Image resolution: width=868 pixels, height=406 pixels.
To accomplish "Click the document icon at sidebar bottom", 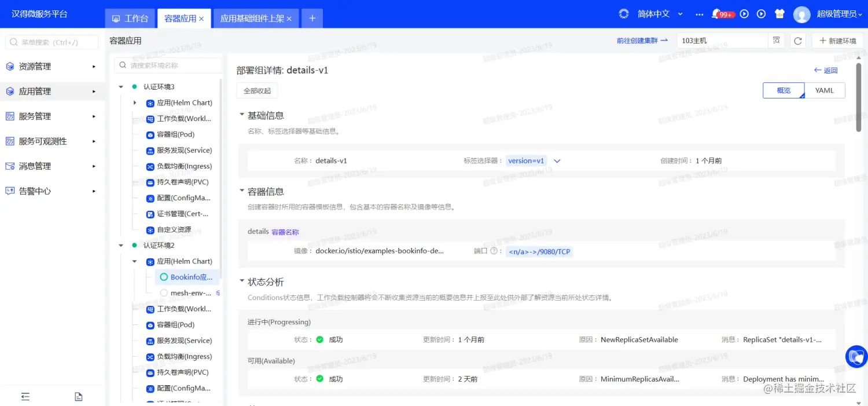I will coord(79,397).
